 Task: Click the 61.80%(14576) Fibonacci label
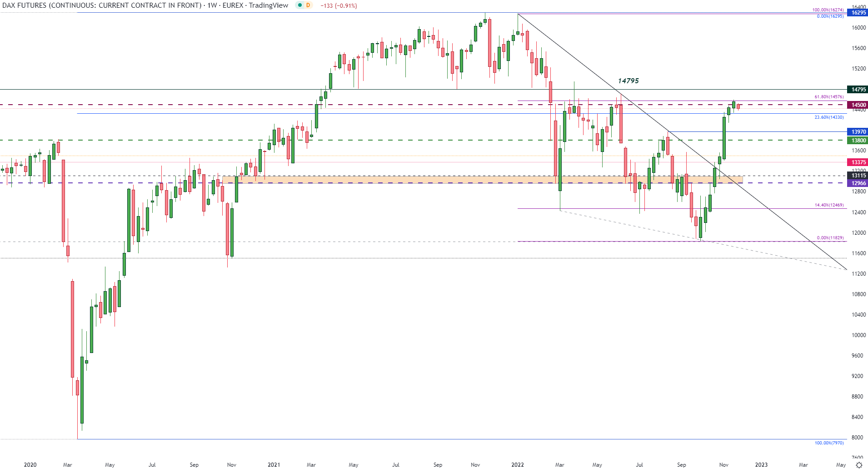point(829,97)
